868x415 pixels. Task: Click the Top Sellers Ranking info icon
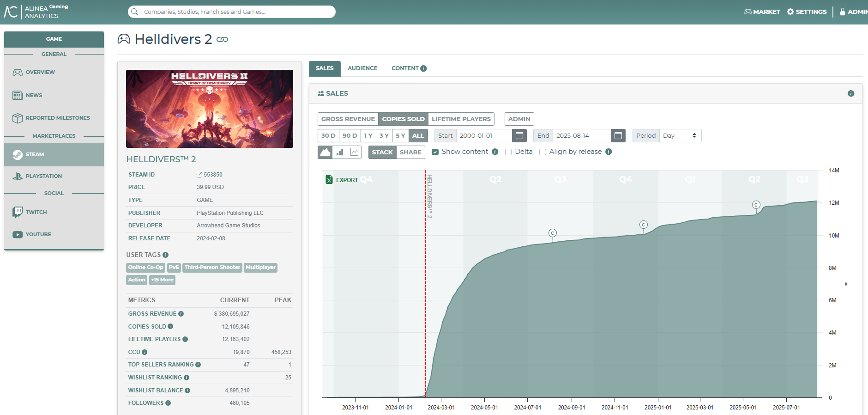(x=198, y=365)
